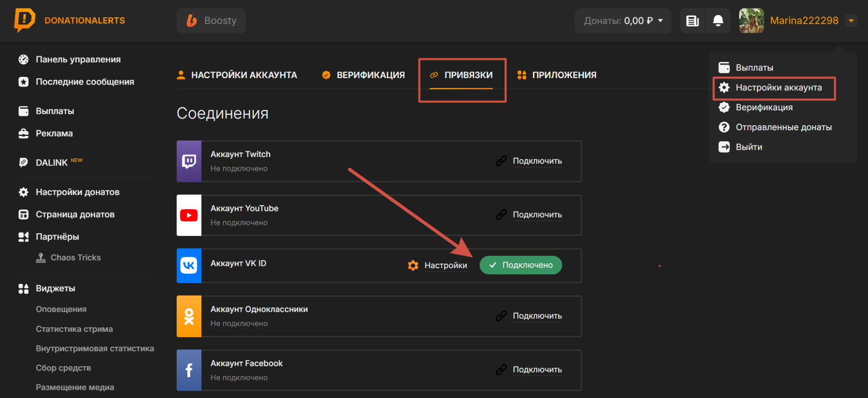
Task: Expand Виджеты section in the sidebar
Action: coord(55,289)
